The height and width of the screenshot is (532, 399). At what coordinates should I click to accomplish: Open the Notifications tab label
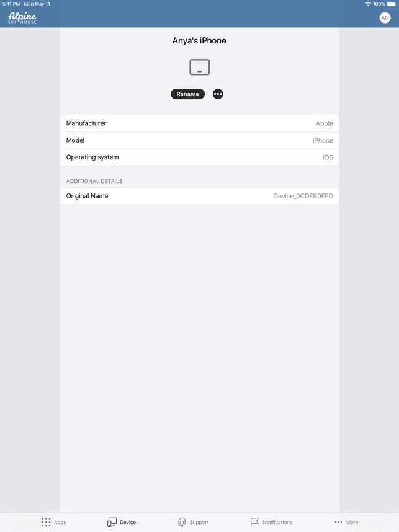click(277, 522)
